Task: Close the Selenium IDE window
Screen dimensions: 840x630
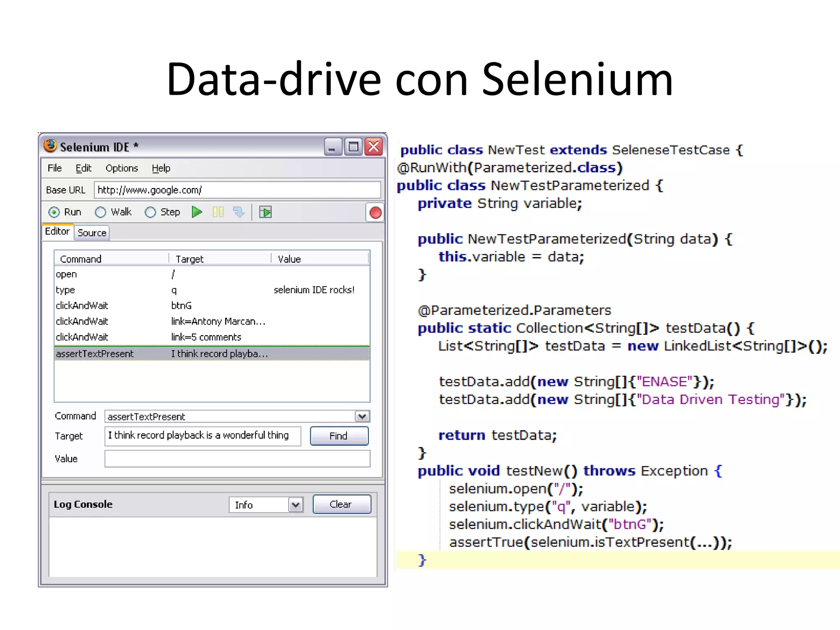Action: [x=374, y=146]
